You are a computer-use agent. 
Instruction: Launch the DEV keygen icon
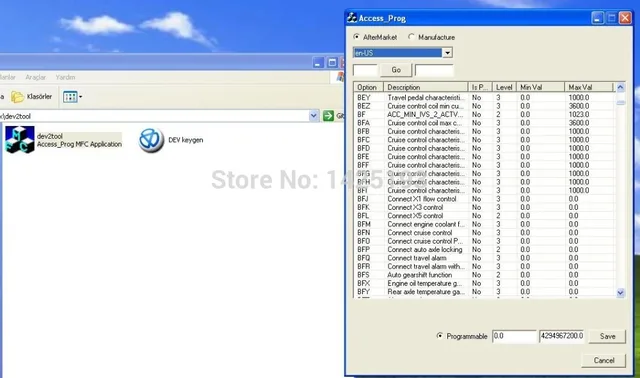[151, 140]
